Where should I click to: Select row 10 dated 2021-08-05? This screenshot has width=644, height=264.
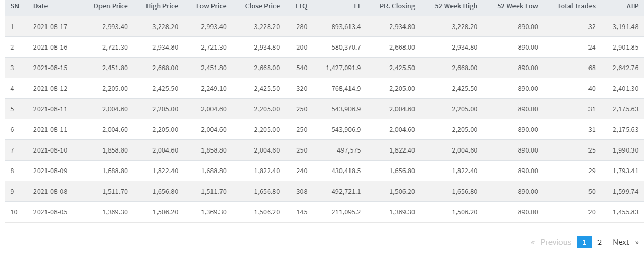pyautogui.click(x=50, y=212)
